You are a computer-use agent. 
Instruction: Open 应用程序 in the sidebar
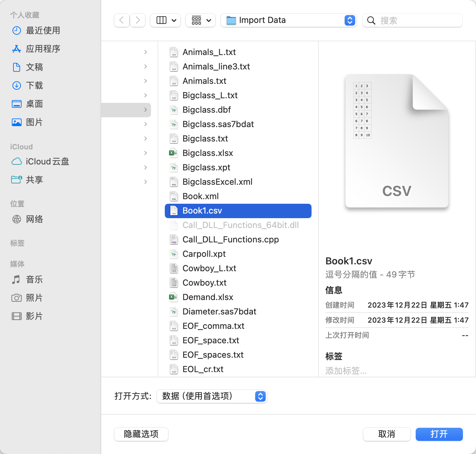36,49
